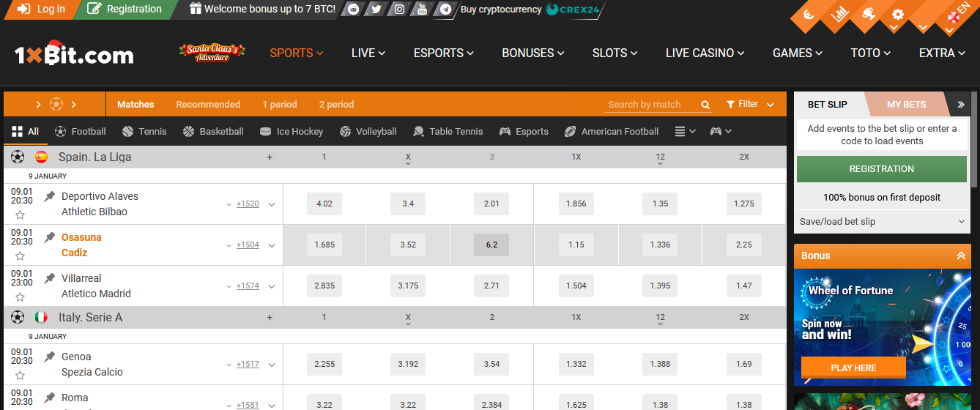The image size is (980, 410).
Task: Expand markets chevron for Deportivo Alaves match
Action: 272,204
